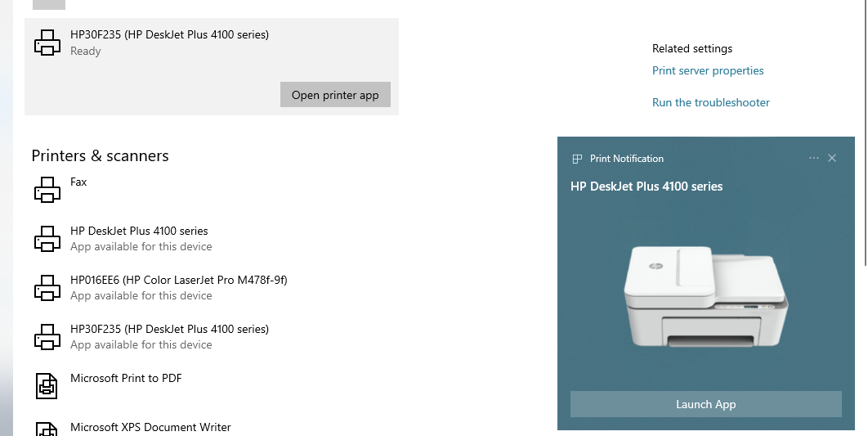Screen dimensions: 868x436
Task: Click the HP016EE6 Color LaserJet printer icon
Action: point(47,287)
